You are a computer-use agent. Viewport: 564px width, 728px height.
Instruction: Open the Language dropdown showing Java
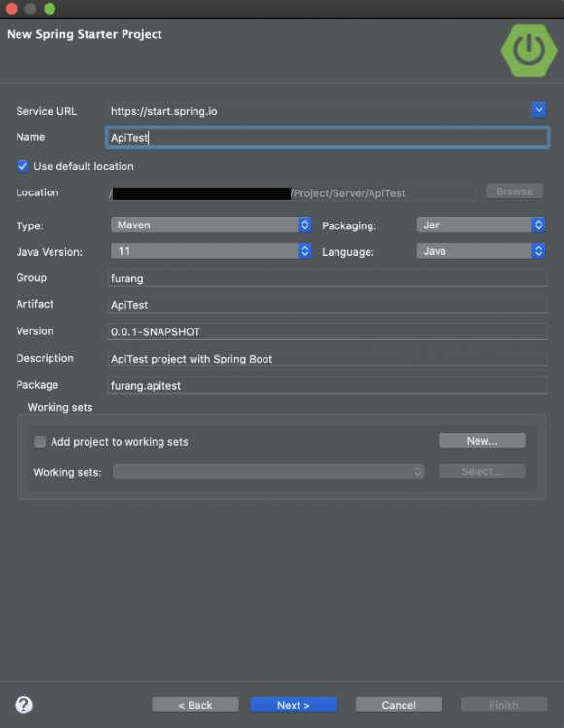point(480,251)
